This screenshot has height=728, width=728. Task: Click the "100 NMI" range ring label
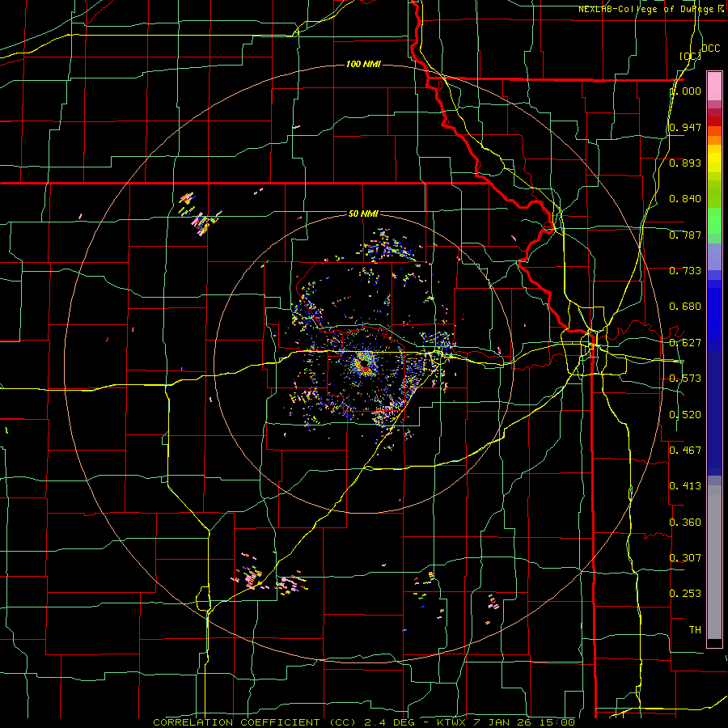pyautogui.click(x=363, y=64)
